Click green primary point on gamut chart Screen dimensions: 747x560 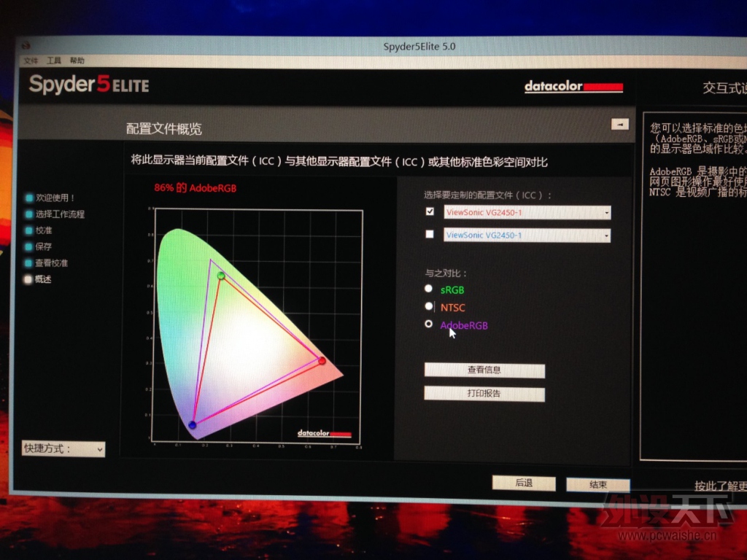(221, 276)
